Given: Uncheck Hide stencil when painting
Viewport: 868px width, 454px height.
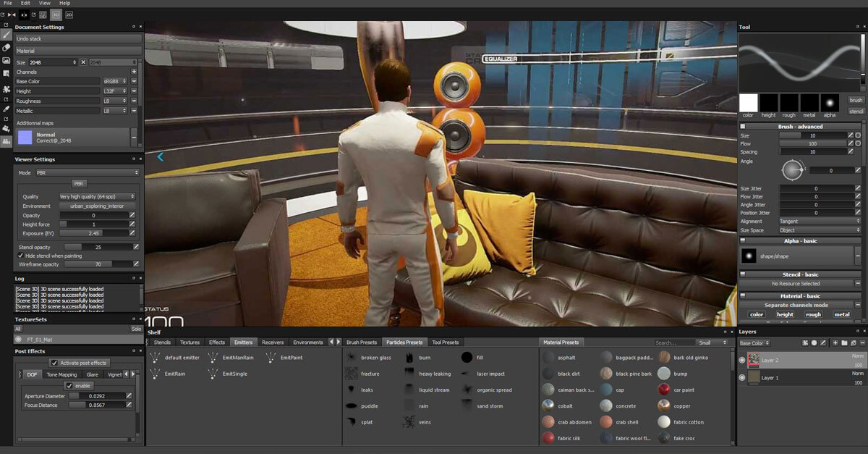Looking at the screenshot, I should 20,256.
